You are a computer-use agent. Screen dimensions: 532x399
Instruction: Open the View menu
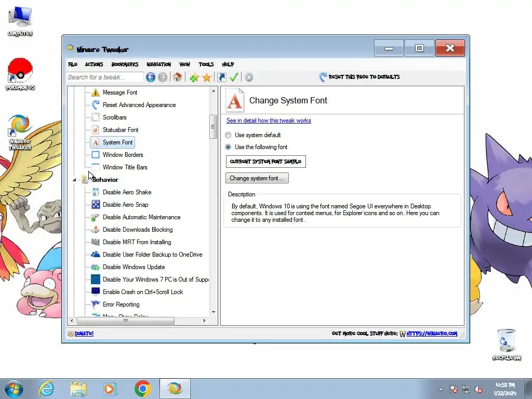(x=184, y=64)
